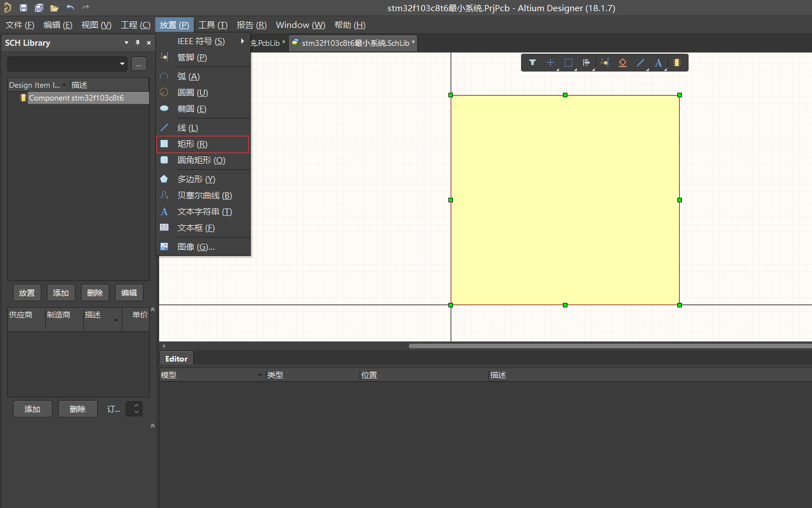
Task: Click the Move objects cross icon
Action: coord(550,63)
